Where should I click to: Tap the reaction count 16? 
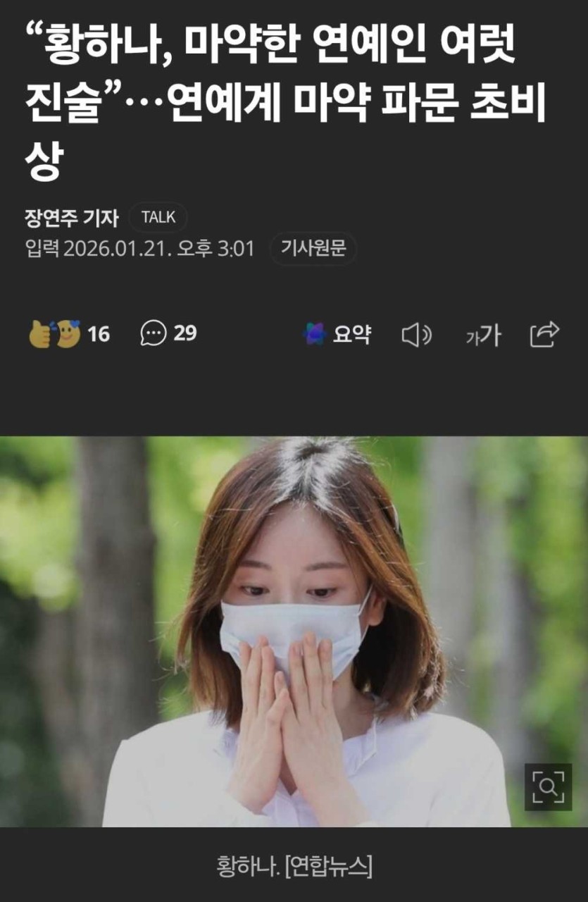[99, 334]
